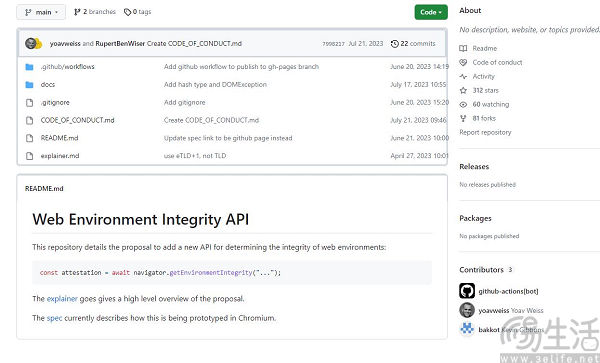Click Report repository link
The image size is (600, 363).
485,132
